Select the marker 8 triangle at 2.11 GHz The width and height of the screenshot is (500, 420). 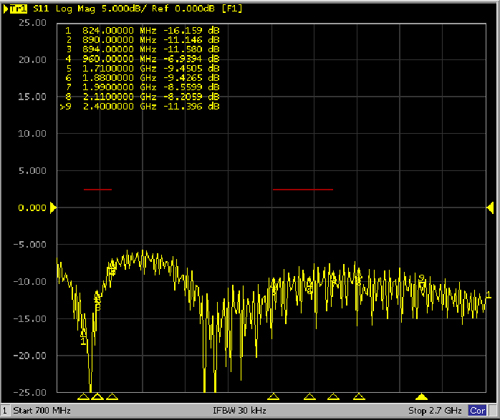pyautogui.click(x=359, y=397)
